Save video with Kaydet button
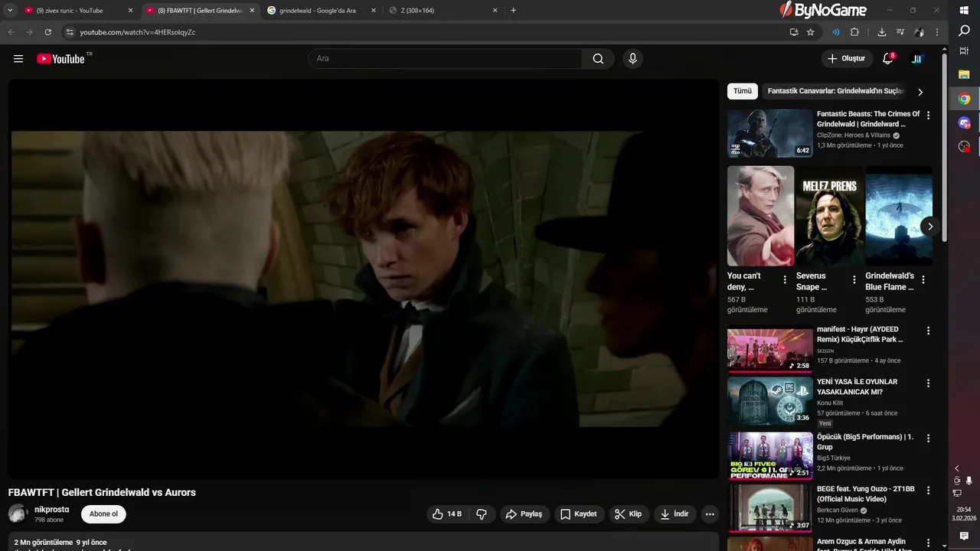 pyautogui.click(x=578, y=514)
